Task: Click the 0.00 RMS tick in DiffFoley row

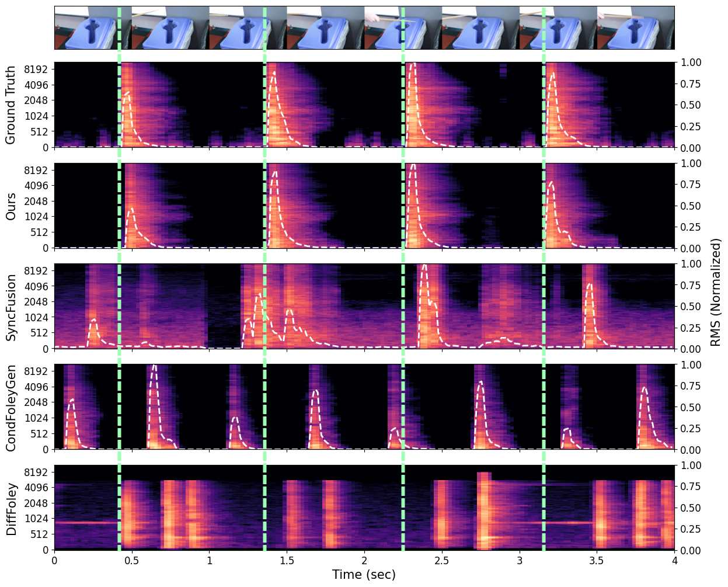Action: 689,550
